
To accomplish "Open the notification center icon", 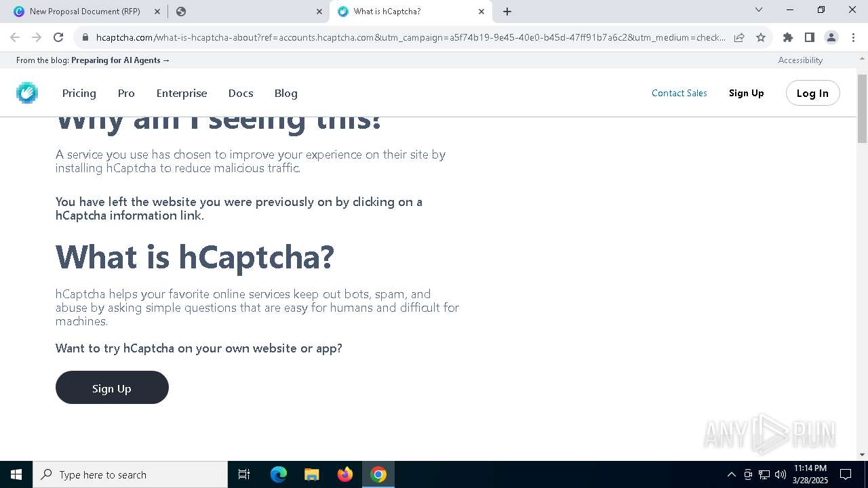I will tap(846, 474).
